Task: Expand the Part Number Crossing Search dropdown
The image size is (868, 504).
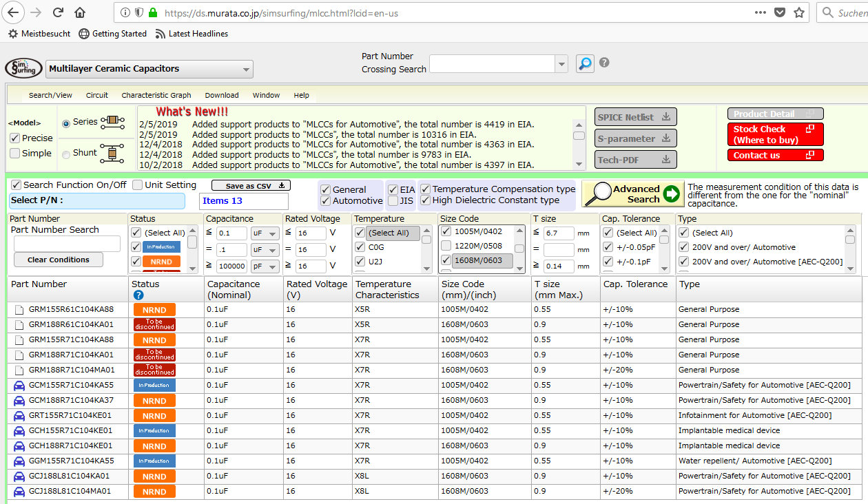Action: tap(562, 64)
